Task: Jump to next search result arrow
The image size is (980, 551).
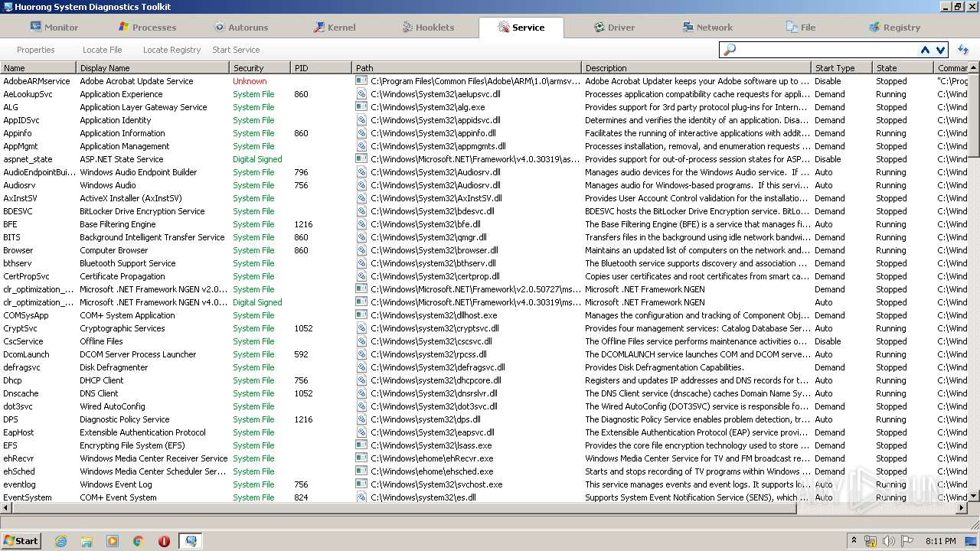Action: pyautogui.click(x=941, y=50)
